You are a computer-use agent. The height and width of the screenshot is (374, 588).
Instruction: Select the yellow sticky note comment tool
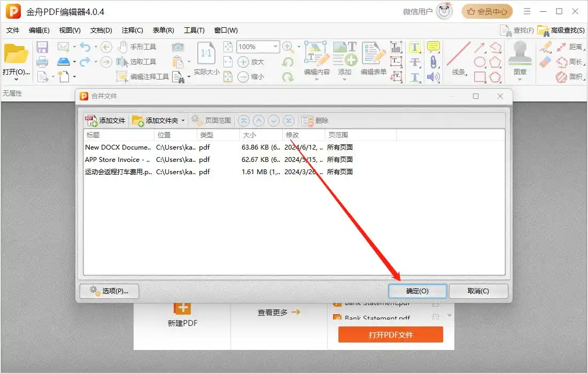click(434, 47)
